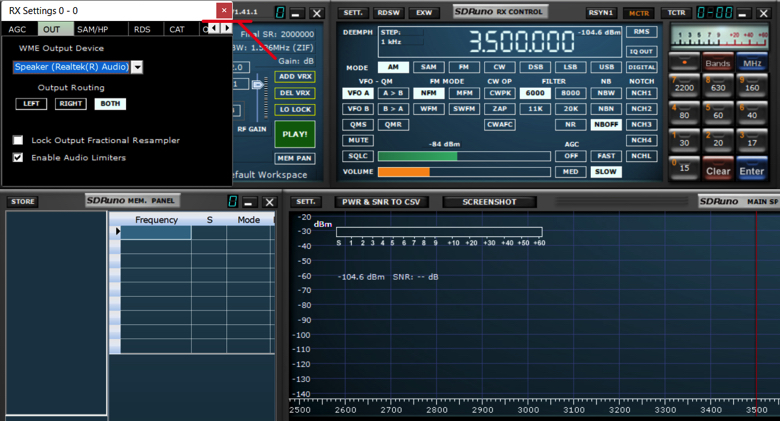
Task: Set AGC to SLOW
Action: click(x=606, y=172)
